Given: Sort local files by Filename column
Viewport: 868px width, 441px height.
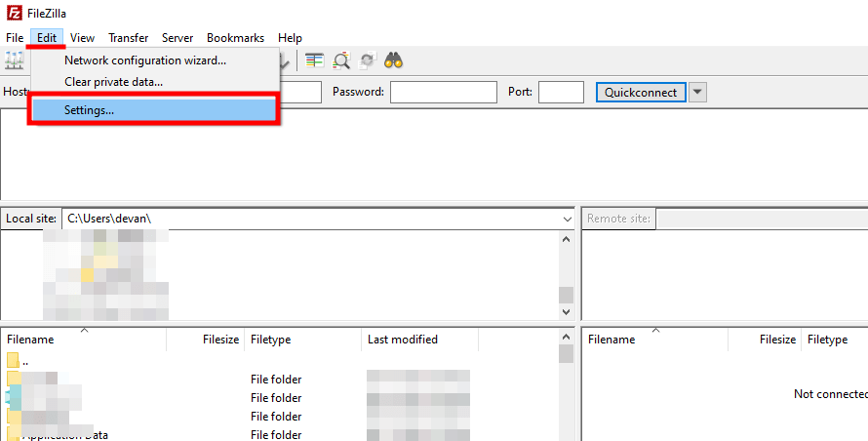Looking at the screenshot, I should pyautogui.click(x=84, y=340).
